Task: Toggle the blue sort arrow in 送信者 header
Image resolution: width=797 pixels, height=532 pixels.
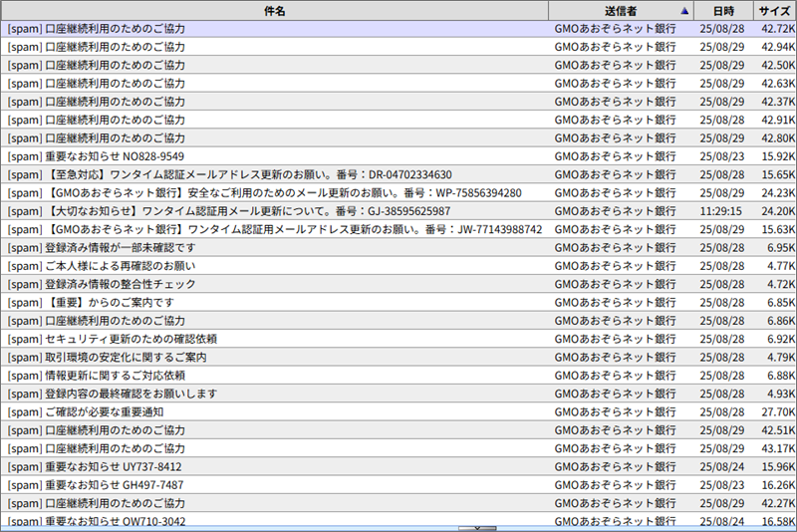Action: click(x=684, y=11)
